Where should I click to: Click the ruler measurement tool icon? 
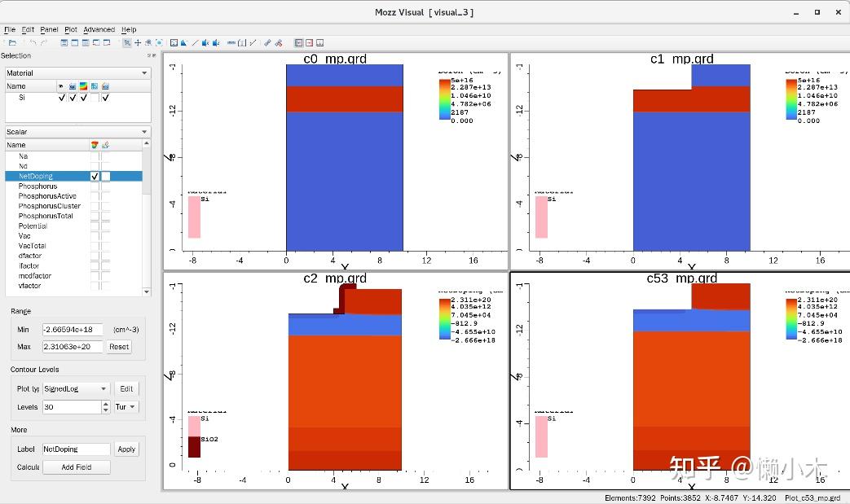231,43
